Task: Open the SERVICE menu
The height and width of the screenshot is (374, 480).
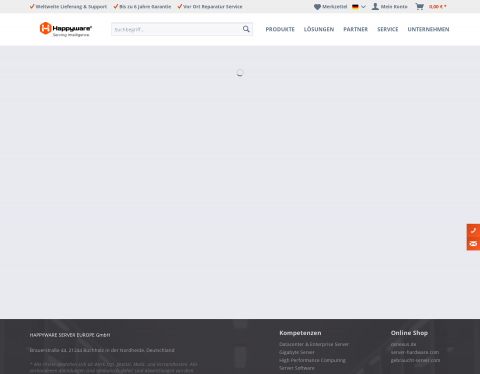Action: pos(388,29)
